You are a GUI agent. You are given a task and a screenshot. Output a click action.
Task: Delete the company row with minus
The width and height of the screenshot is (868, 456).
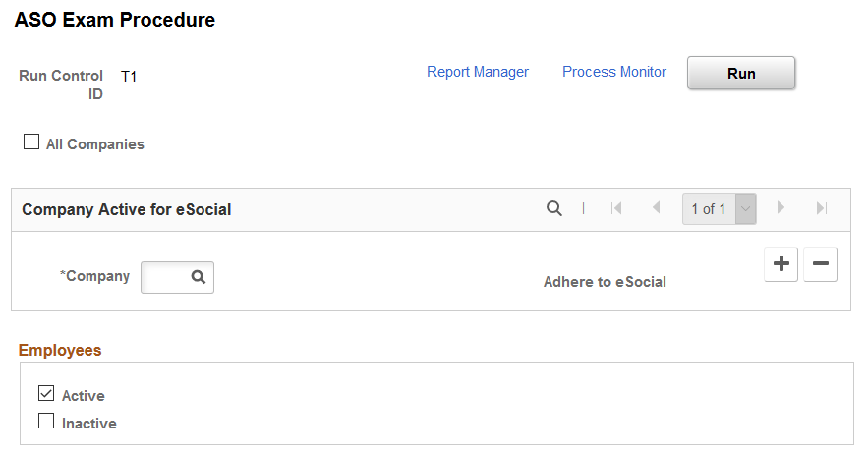[821, 264]
